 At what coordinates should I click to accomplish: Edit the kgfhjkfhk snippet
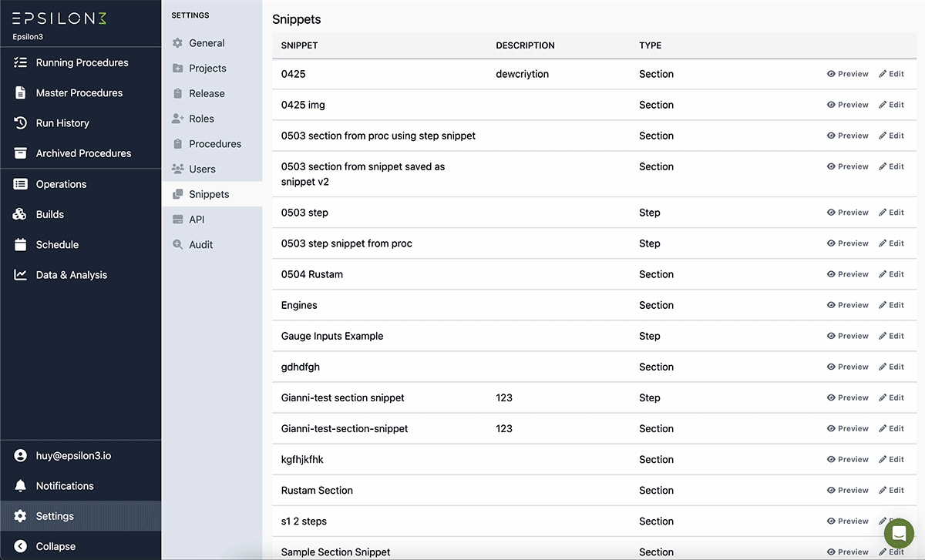click(891, 459)
